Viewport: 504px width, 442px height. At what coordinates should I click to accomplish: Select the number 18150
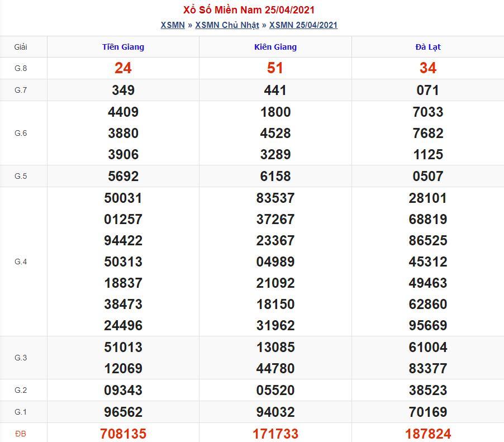click(275, 304)
